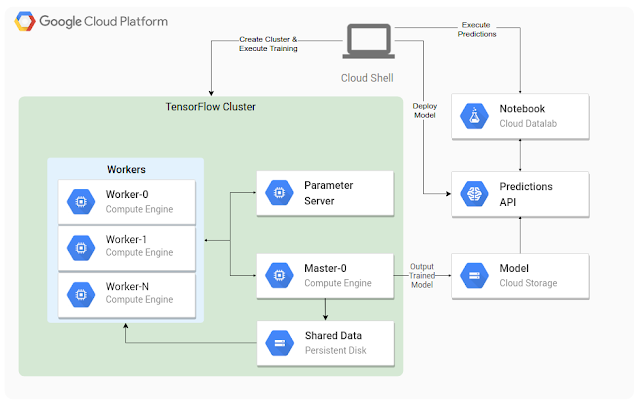Click the Cloud Shell label

click(367, 78)
